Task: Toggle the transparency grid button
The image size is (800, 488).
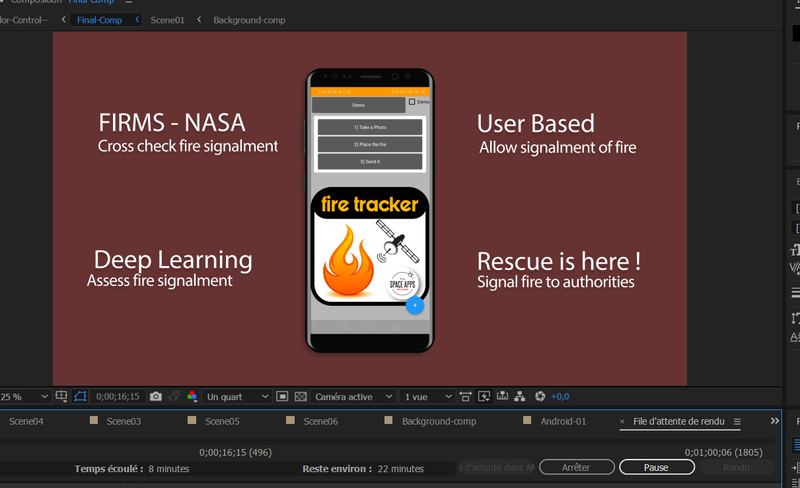Action: tap(300, 397)
